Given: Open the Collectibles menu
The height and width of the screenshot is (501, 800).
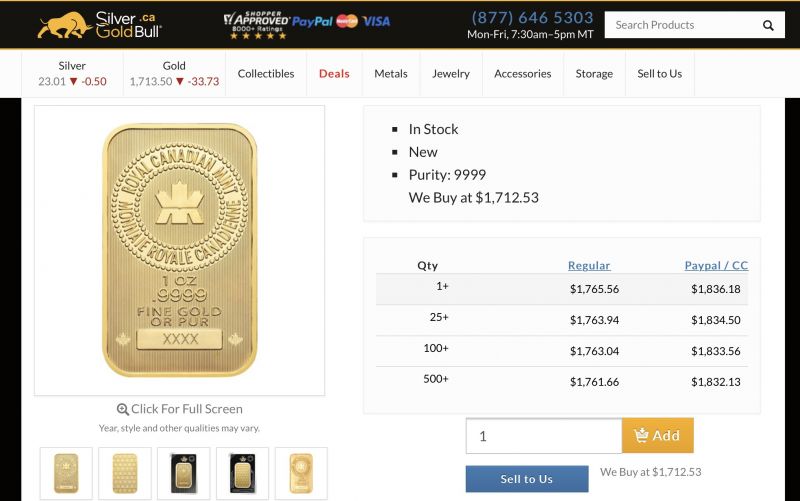Looking at the screenshot, I should pyautogui.click(x=266, y=73).
